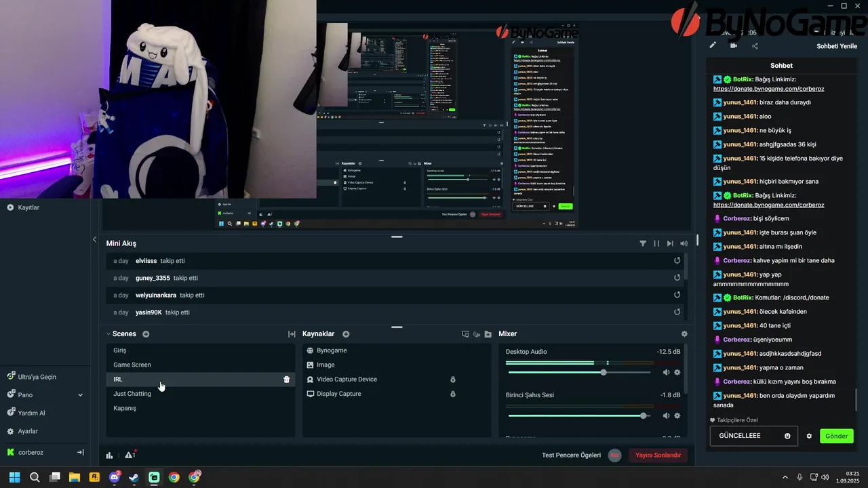The height and width of the screenshot is (488, 868).
Task: Open Mixer advanced settings gear
Action: coord(684,334)
